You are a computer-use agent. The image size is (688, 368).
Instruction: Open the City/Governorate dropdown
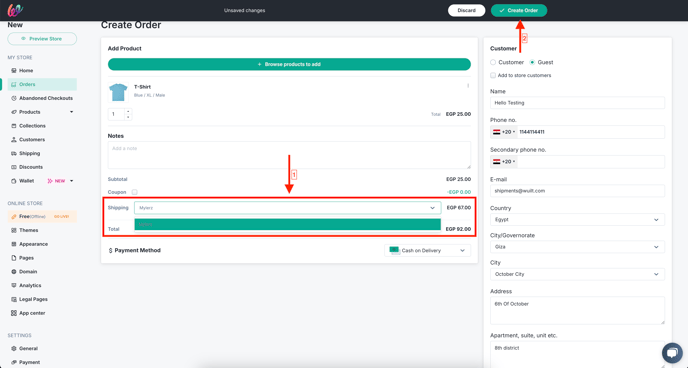(577, 247)
